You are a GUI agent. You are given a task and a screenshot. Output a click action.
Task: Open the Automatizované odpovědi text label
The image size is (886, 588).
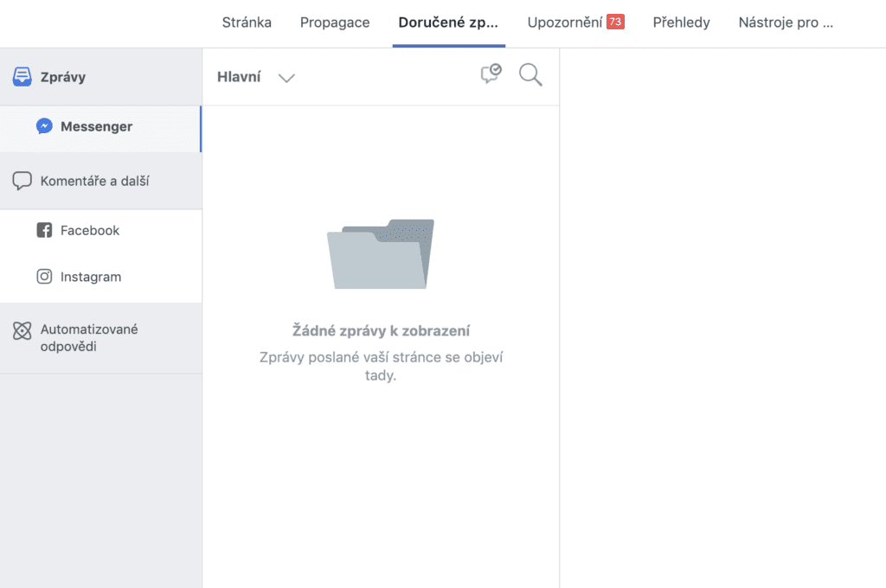(x=89, y=338)
